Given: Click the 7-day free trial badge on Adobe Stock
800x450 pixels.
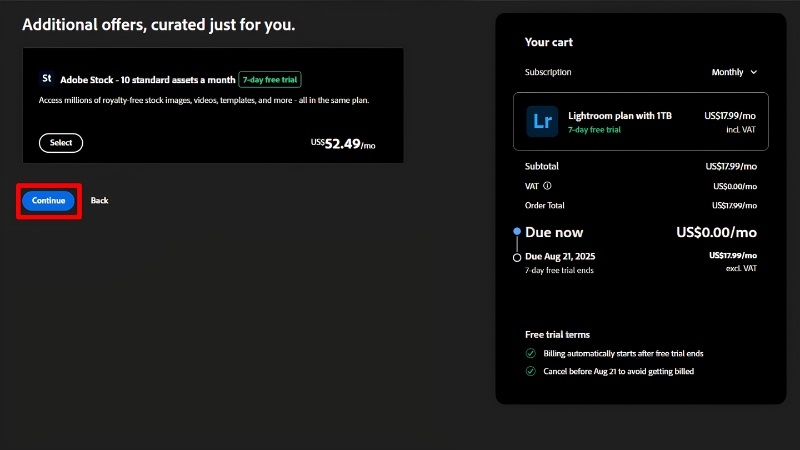Looking at the screenshot, I should [x=269, y=80].
